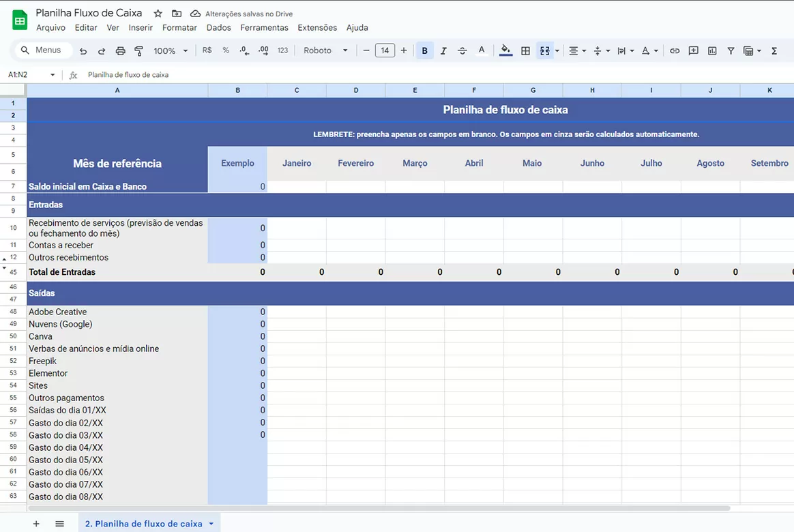
Task: Select the 2. Planilha de fluxo de caixa tab
Action: (x=143, y=524)
